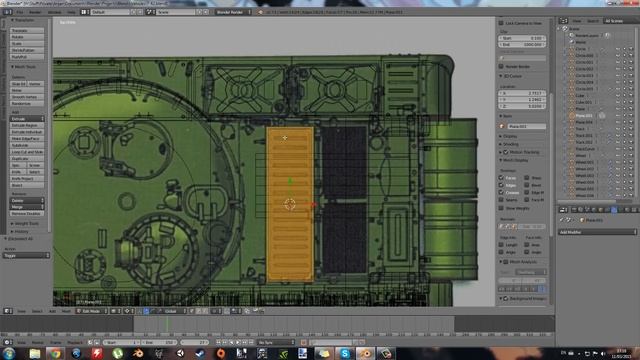Screen dimensions: 640x360
Task: Open the Render menu
Action: 35,12
